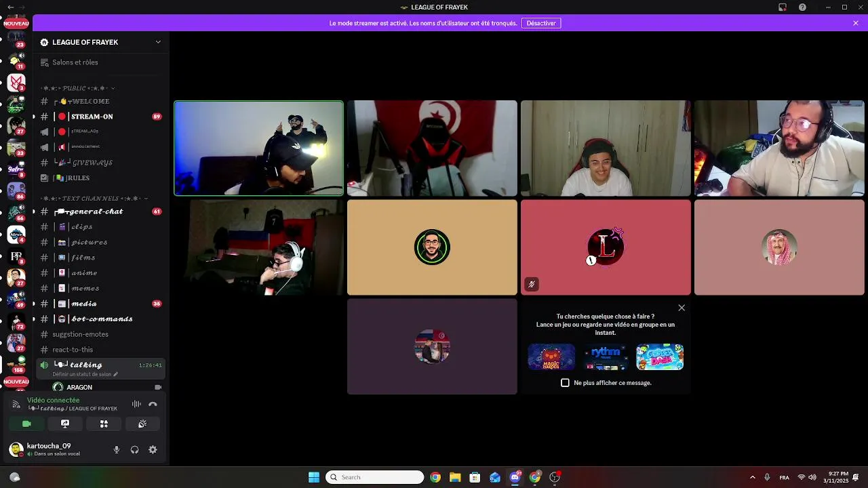Open the suggstion-emotes channel

(102, 334)
